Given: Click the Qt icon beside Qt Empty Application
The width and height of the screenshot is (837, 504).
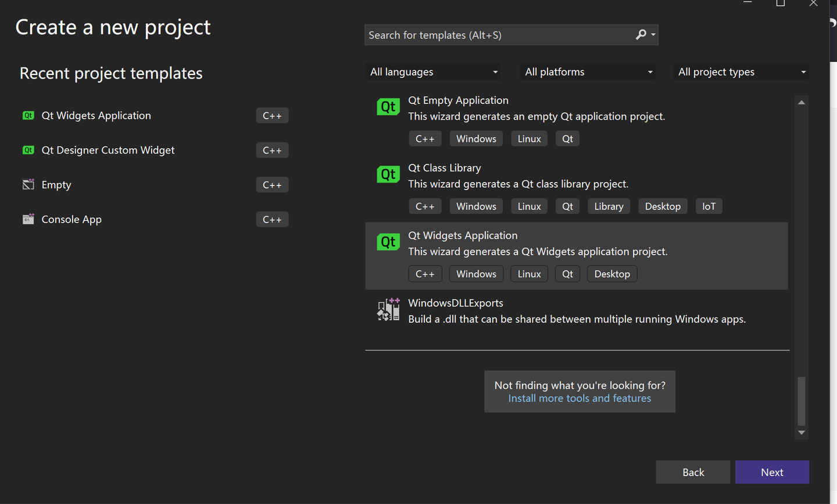Looking at the screenshot, I should (388, 107).
